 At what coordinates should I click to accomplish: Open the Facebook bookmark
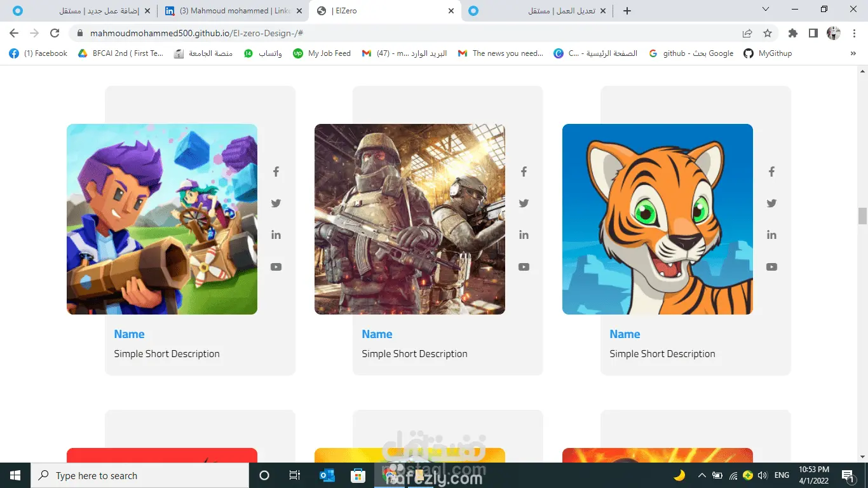click(x=38, y=53)
